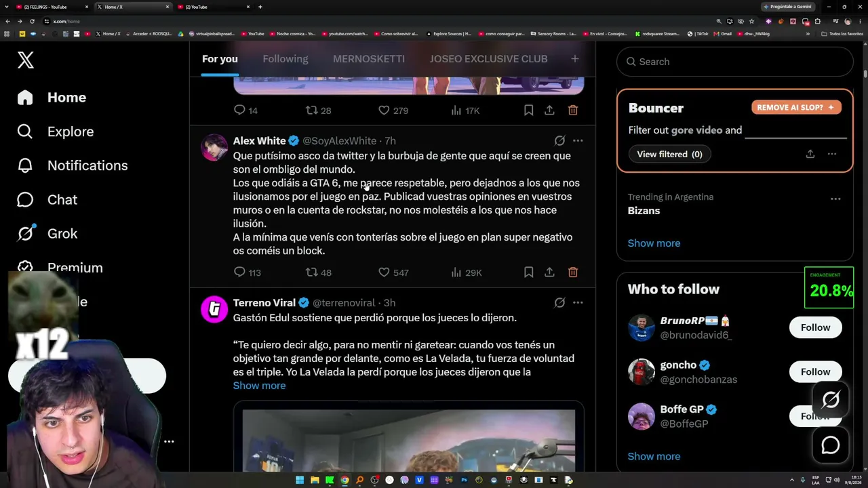Open a new browser tab

coord(260,7)
